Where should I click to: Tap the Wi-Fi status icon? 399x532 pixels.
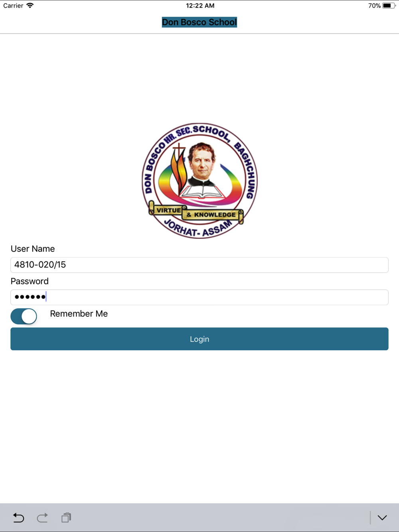30,6
